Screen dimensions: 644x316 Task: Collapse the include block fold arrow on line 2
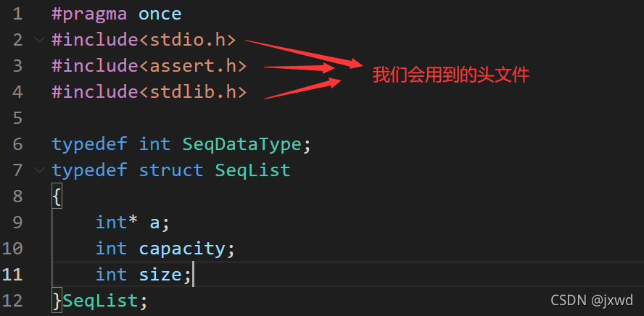[x=38, y=40]
